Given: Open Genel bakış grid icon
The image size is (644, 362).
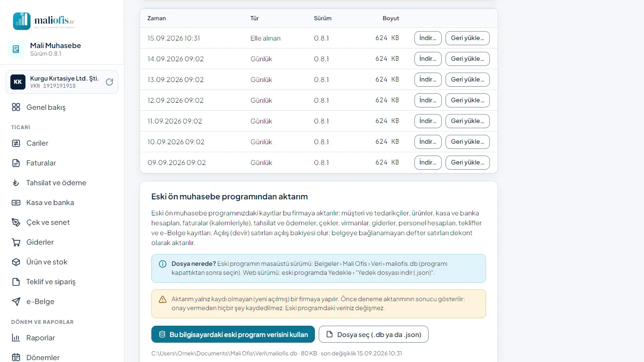Looking at the screenshot, I should click(16, 107).
